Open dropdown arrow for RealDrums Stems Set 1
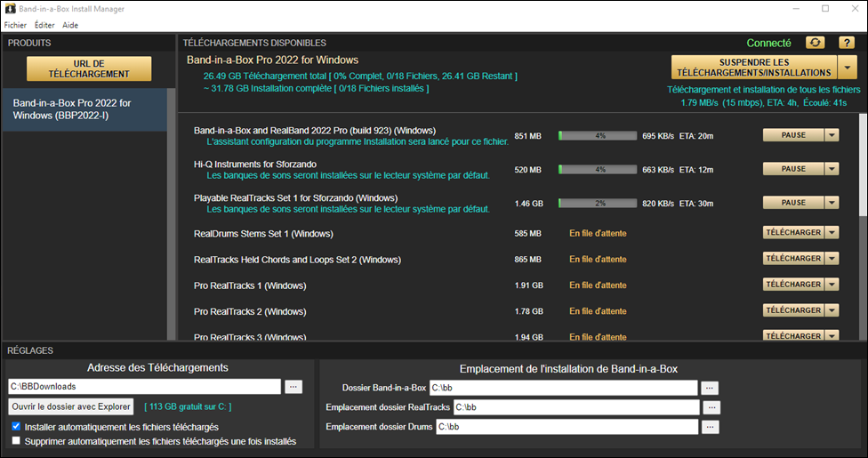This screenshot has width=868, height=458. click(x=832, y=233)
